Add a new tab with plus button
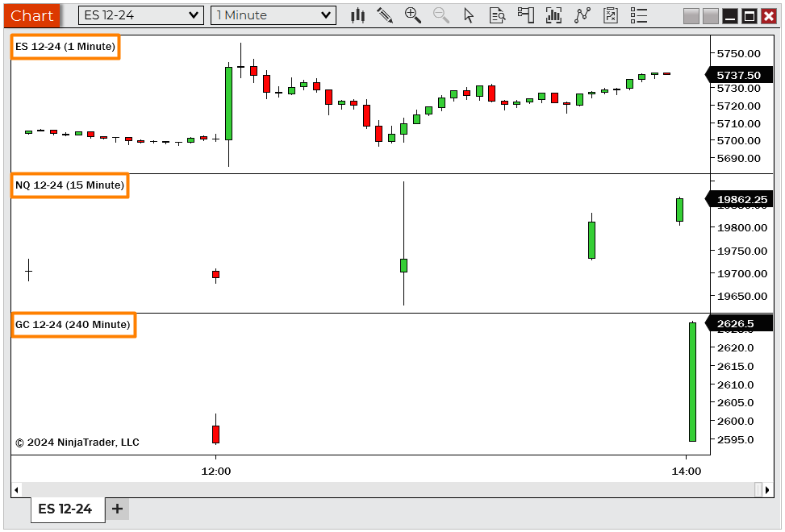785x532 pixels. 117,509
